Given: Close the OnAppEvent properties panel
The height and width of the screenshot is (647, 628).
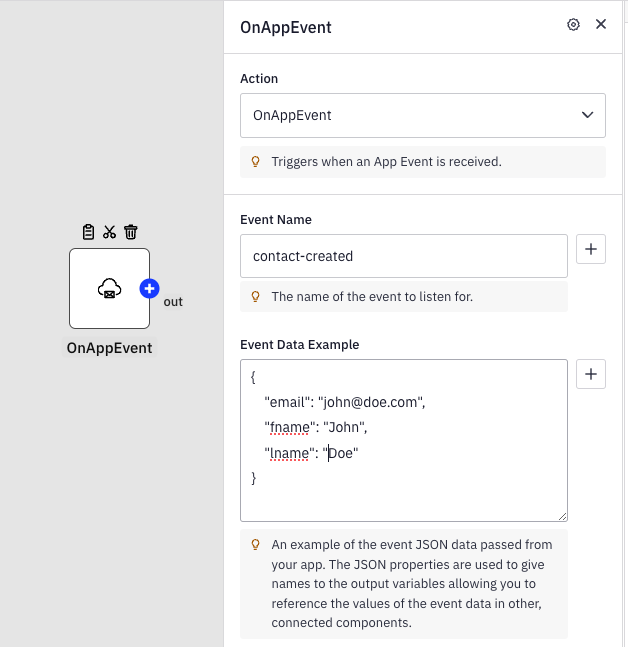Looking at the screenshot, I should pyautogui.click(x=601, y=25).
